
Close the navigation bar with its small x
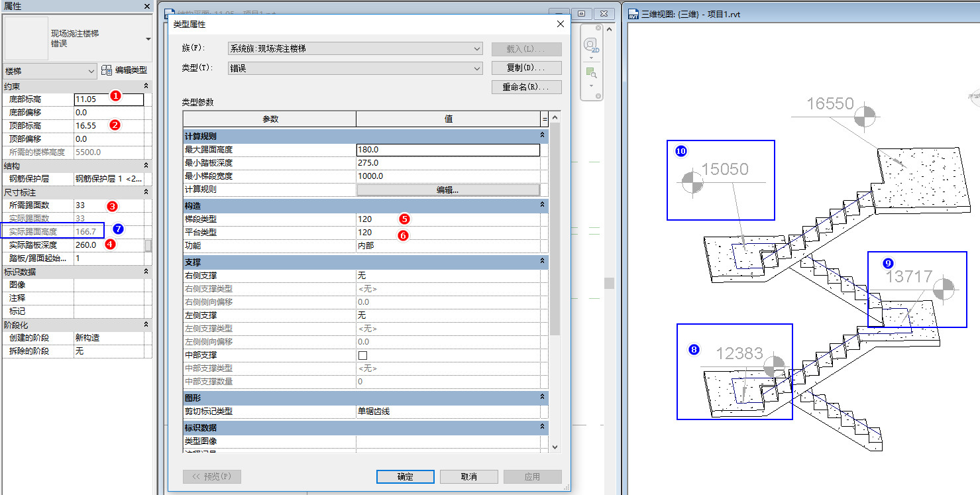click(x=598, y=28)
